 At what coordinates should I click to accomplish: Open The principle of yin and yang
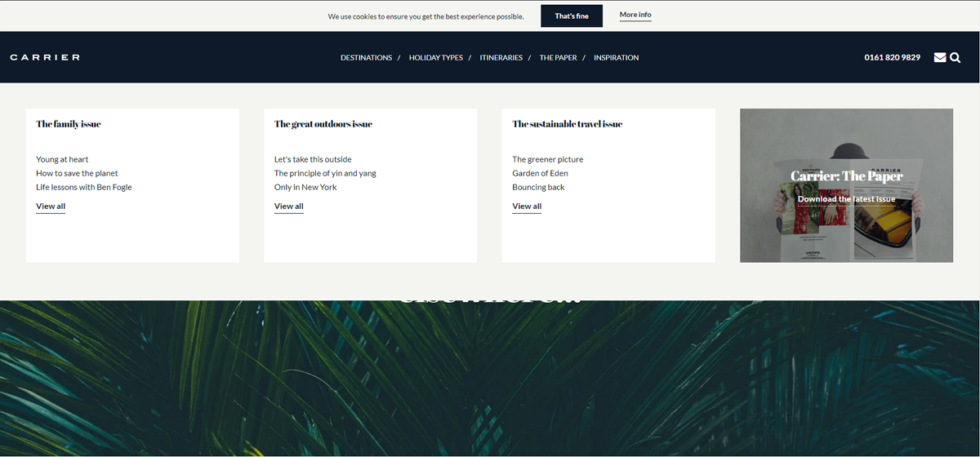[325, 173]
